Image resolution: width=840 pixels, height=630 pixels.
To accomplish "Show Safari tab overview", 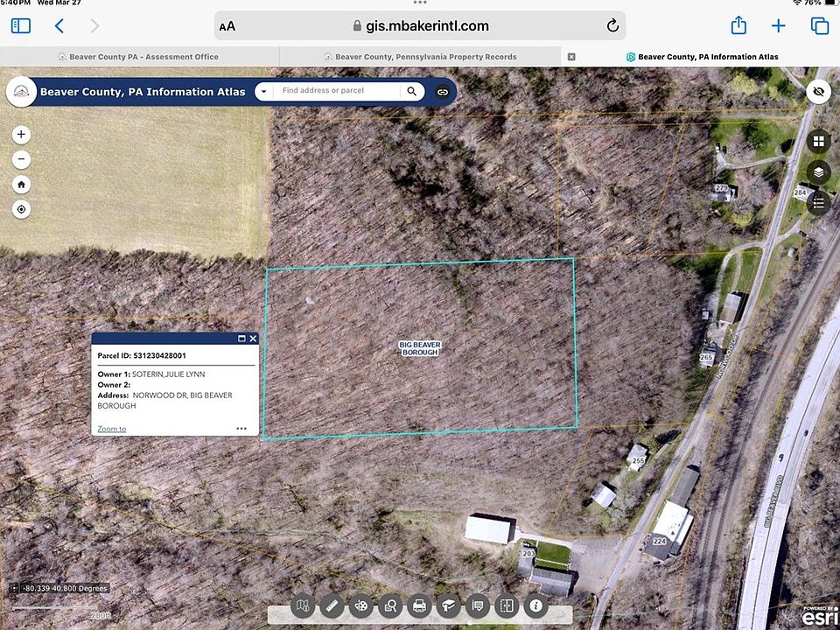I will coord(820,25).
